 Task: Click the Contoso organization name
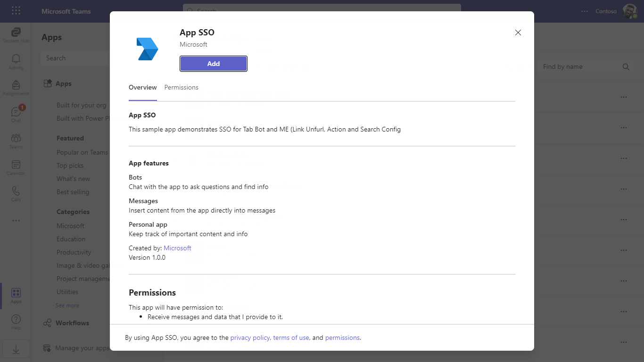click(x=606, y=11)
